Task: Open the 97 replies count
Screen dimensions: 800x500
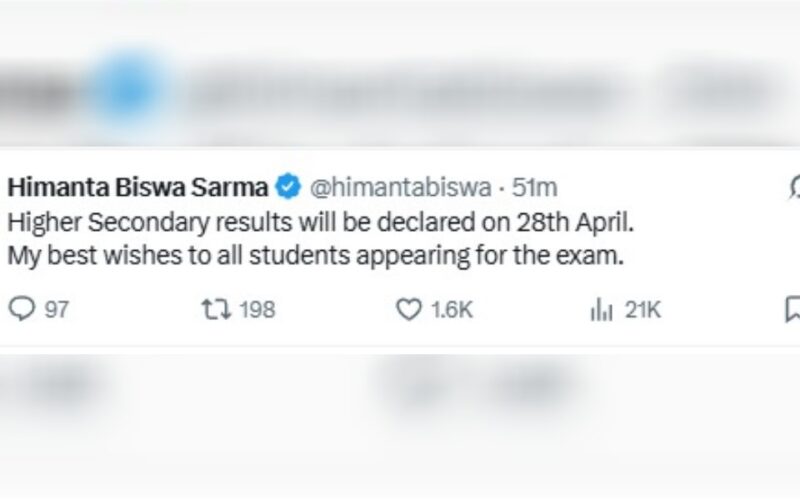Action: pos(57,311)
